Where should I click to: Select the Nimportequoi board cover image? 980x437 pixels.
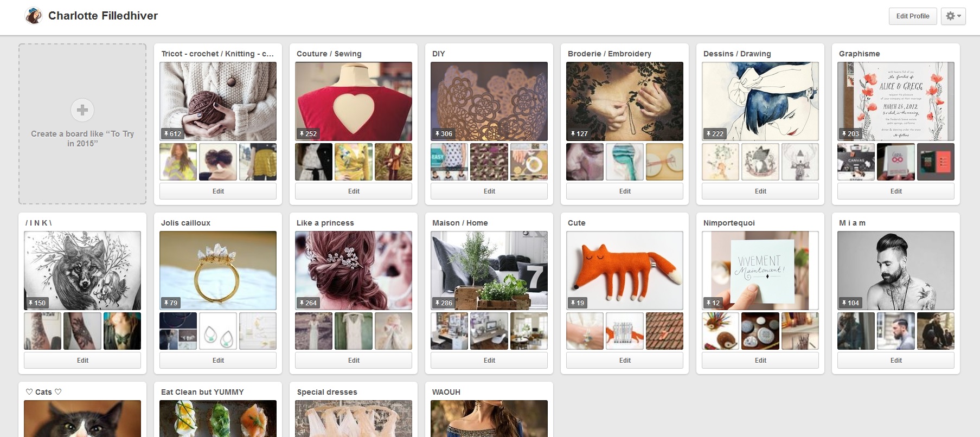tap(760, 271)
